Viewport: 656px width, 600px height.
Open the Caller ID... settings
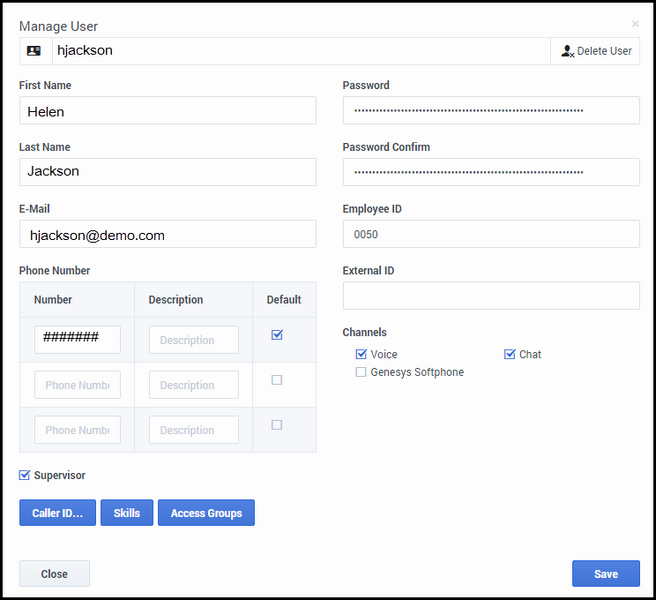click(57, 513)
